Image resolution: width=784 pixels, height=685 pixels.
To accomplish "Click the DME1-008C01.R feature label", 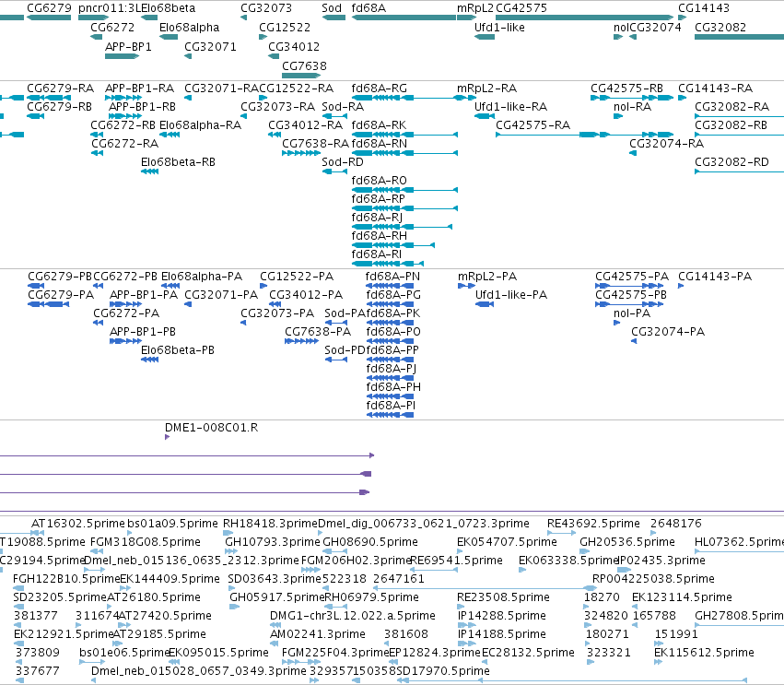I will [211, 428].
